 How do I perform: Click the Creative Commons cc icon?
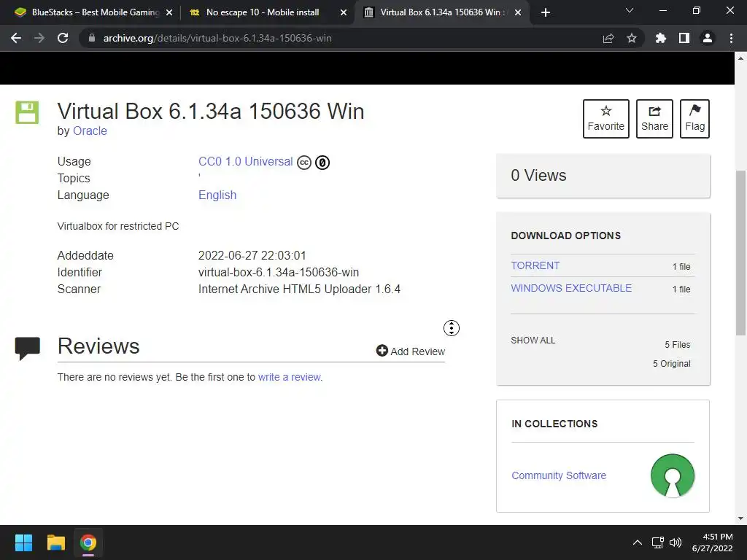[304, 163]
